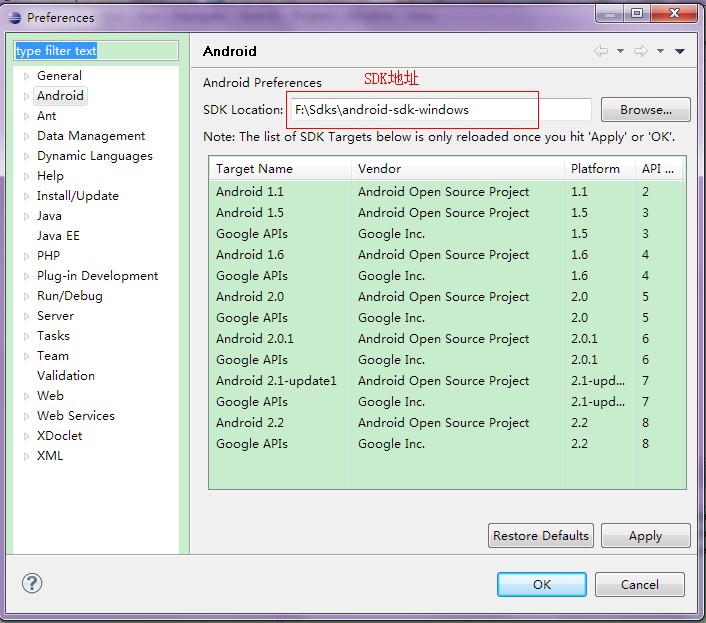The image size is (706, 623).
Task: Click the SDK Location text field
Action: tap(441, 110)
